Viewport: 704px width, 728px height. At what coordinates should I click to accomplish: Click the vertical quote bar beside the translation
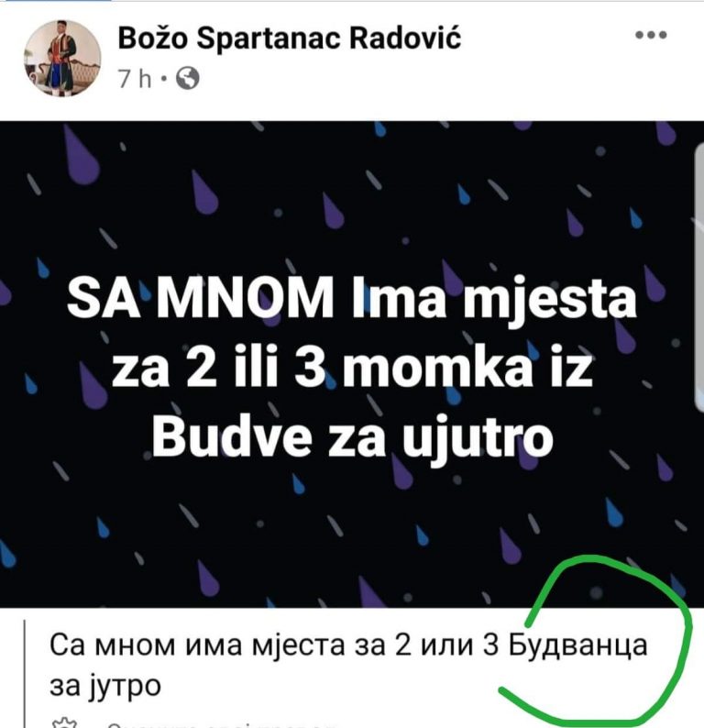point(24,673)
